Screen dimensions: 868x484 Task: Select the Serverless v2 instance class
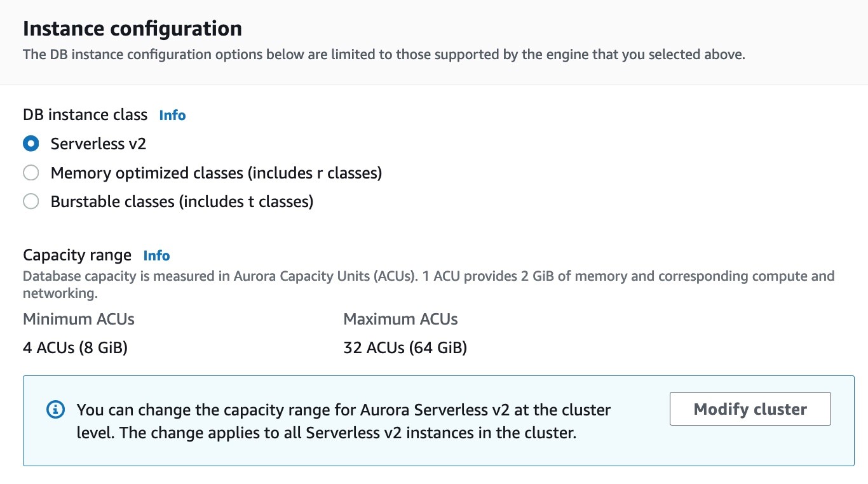pyautogui.click(x=31, y=144)
